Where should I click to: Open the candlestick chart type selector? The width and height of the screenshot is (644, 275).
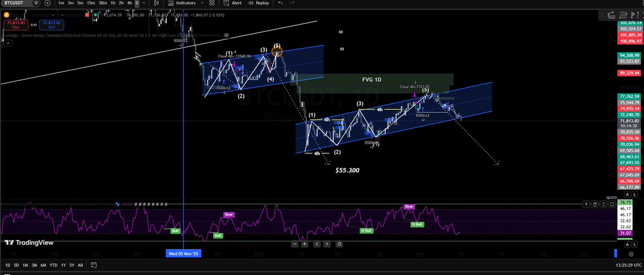click(x=156, y=3)
